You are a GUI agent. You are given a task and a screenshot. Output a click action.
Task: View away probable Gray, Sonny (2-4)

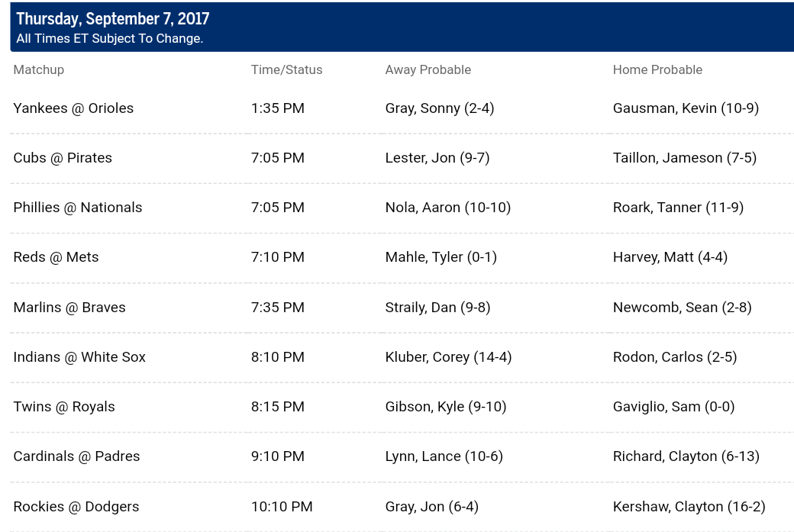pyautogui.click(x=440, y=108)
